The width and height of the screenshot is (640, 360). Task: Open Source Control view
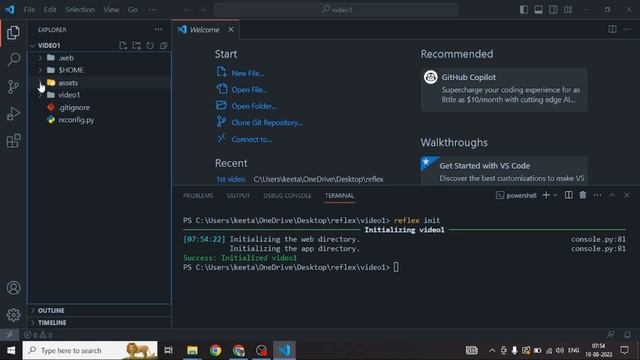point(13,87)
